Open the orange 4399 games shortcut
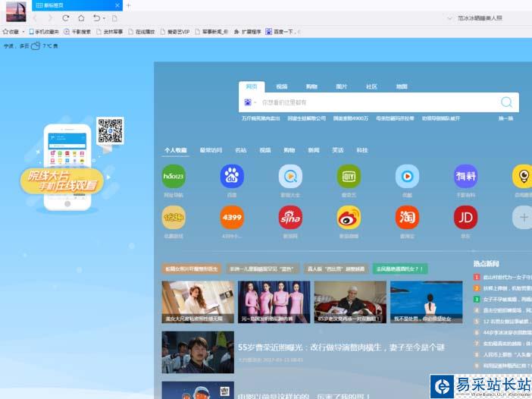 (232, 218)
